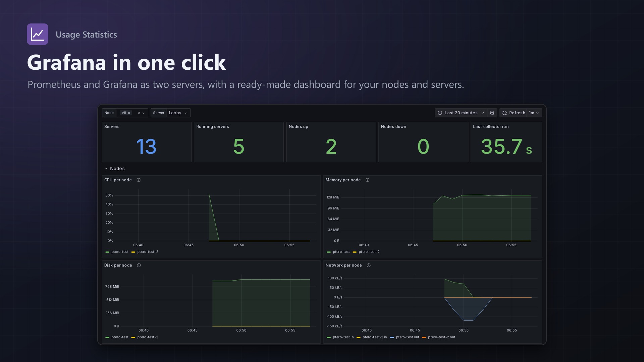This screenshot has height=362, width=644.
Task: Open the Node filter dropdown arrow
Action: pyautogui.click(x=143, y=113)
